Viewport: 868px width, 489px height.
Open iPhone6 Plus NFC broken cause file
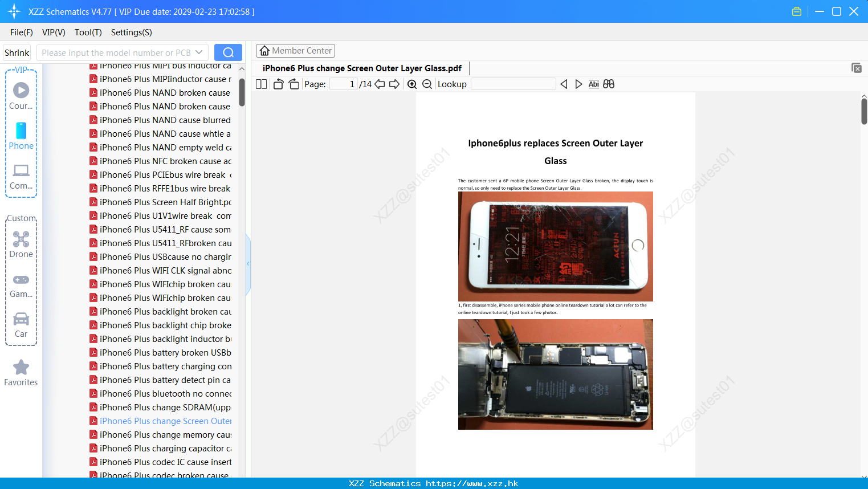pyautogui.click(x=161, y=161)
